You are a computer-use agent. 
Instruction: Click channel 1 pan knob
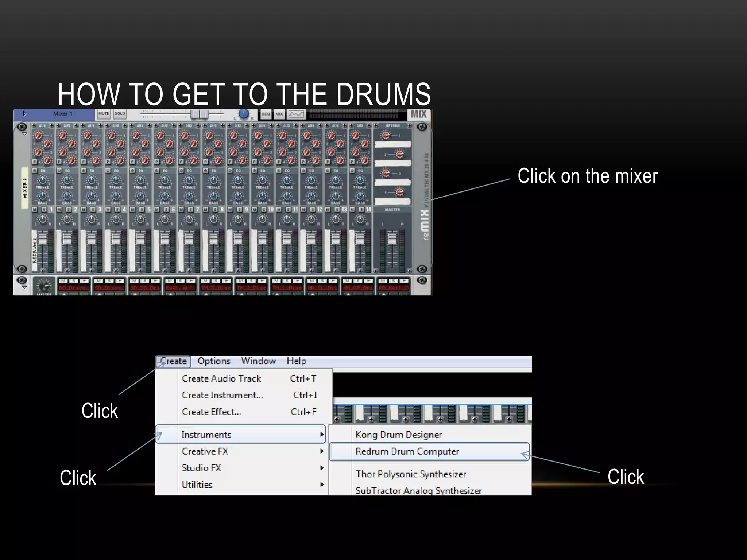42,219
